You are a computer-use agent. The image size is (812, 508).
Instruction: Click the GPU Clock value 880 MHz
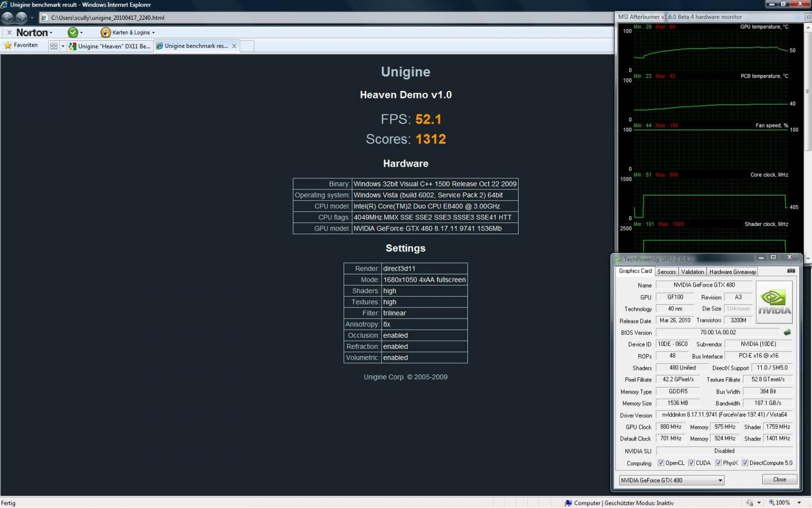[x=670, y=427]
